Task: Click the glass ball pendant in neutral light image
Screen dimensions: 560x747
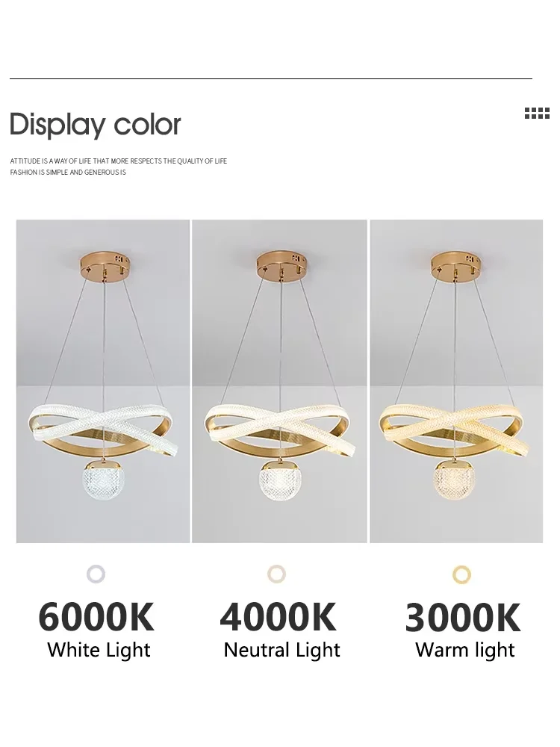Action: click(281, 480)
